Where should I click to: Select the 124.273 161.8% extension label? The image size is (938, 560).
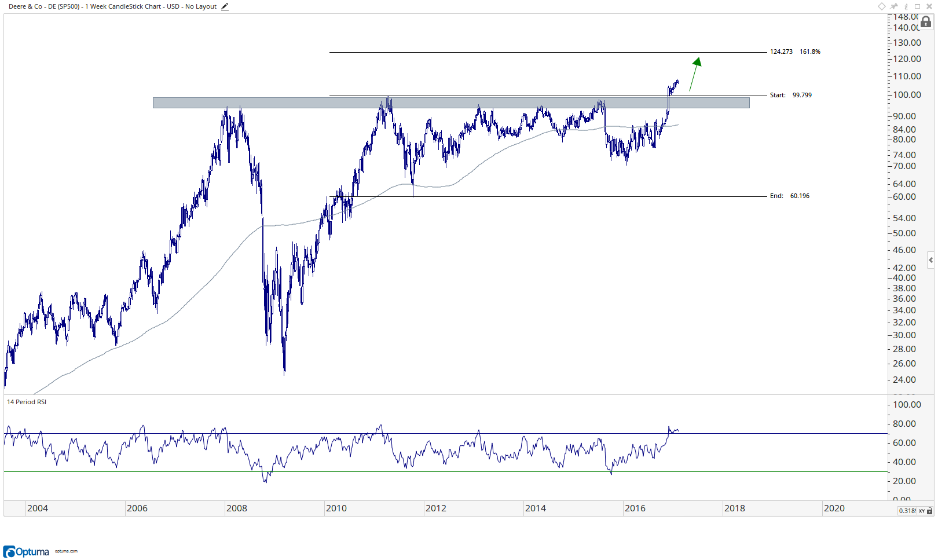pyautogui.click(x=795, y=52)
